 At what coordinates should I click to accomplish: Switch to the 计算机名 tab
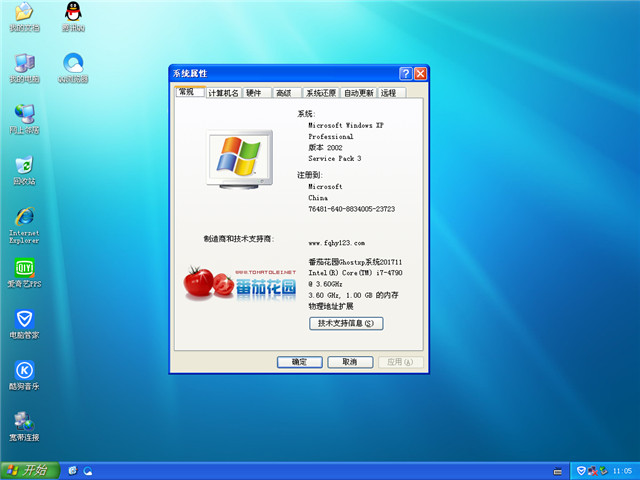(x=223, y=93)
